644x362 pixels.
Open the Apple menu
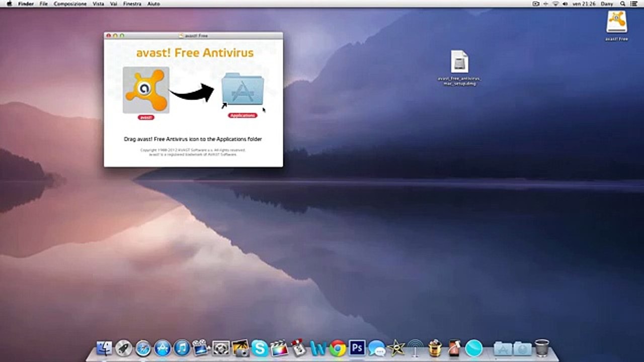click(x=9, y=4)
